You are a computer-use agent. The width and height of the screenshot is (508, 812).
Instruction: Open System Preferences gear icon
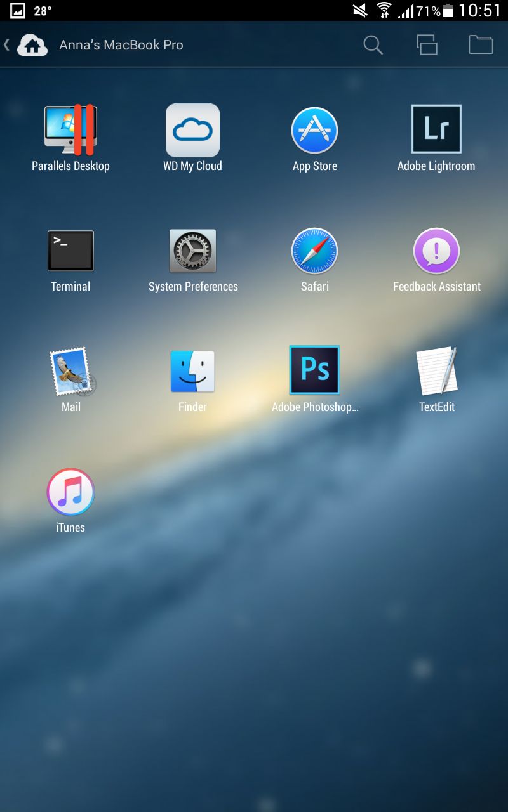[192, 251]
